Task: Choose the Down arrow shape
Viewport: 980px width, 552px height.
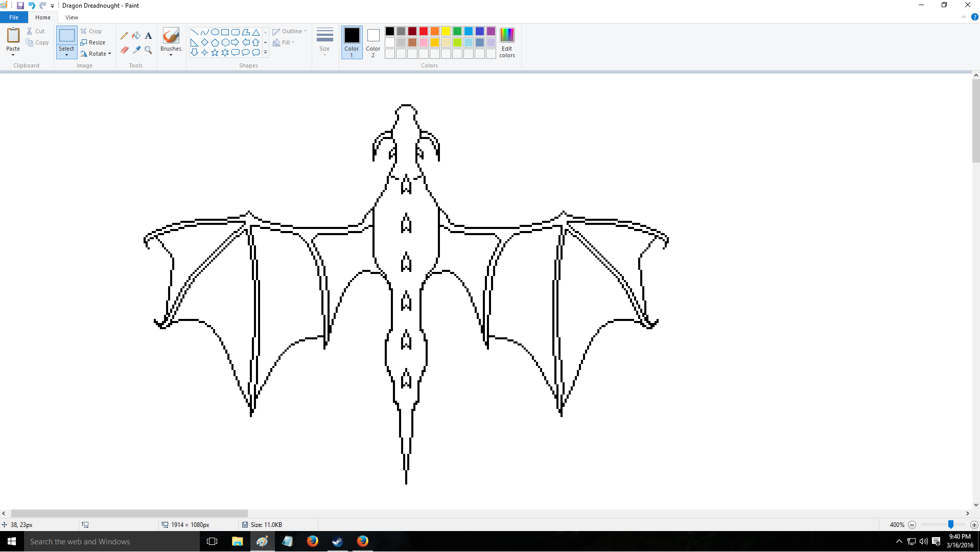Action: click(194, 52)
